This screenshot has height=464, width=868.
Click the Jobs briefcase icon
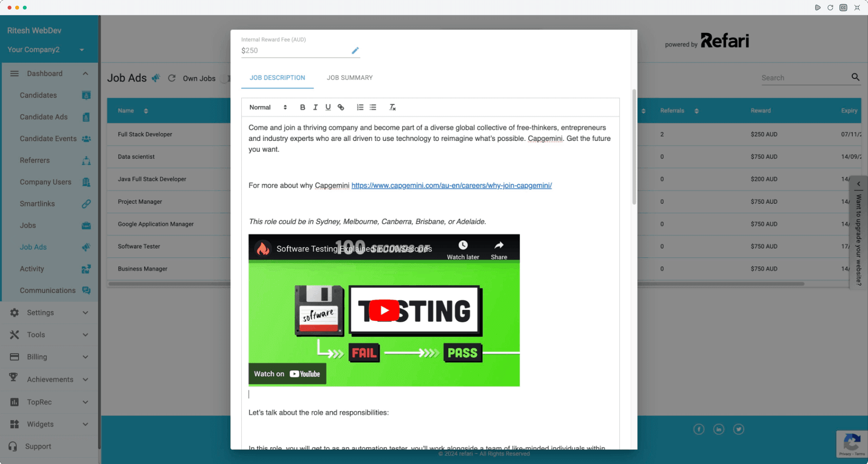pos(86,226)
